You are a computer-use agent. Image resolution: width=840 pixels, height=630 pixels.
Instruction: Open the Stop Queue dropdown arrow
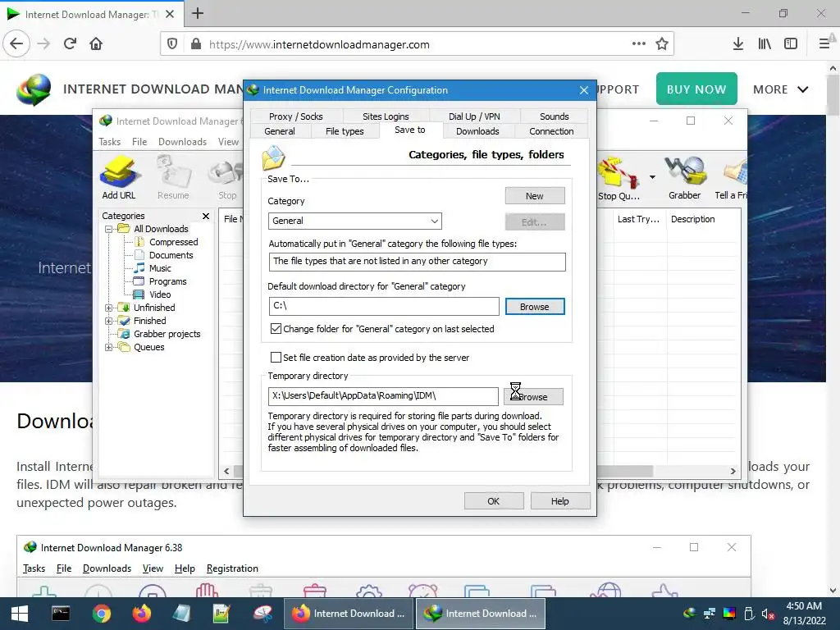coord(652,177)
